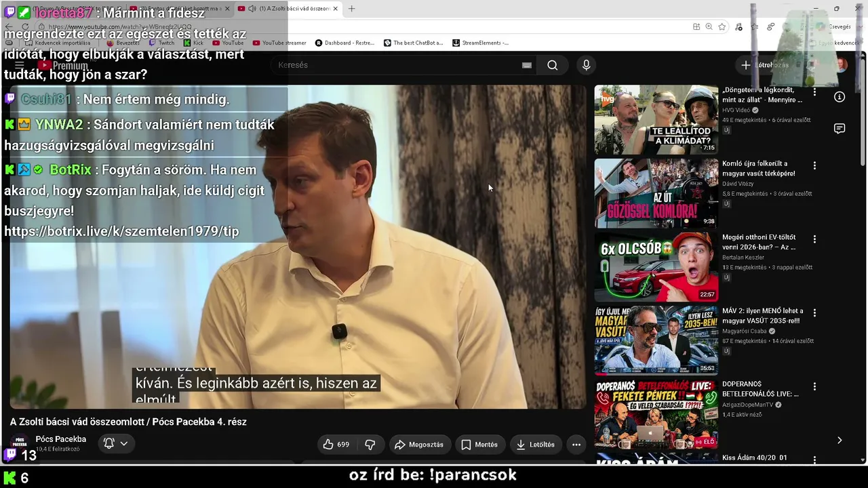
Task: Open options menu for 'DOPERANOS BETELEFONÁLÓS LIVE' video
Action: 814,386
